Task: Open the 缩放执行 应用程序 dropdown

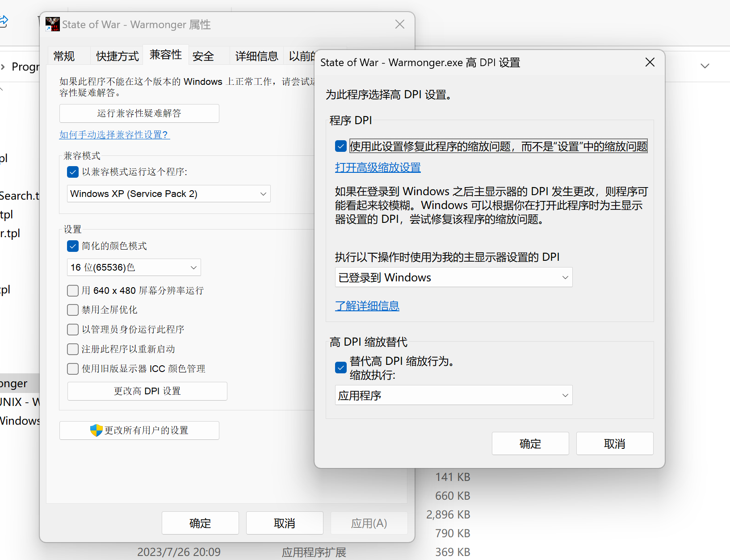Action: point(453,395)
